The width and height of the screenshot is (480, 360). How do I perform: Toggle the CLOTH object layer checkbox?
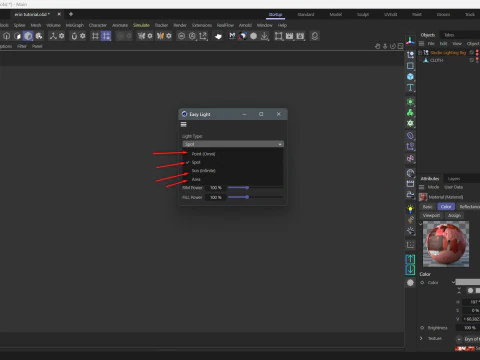pos(471,60)
